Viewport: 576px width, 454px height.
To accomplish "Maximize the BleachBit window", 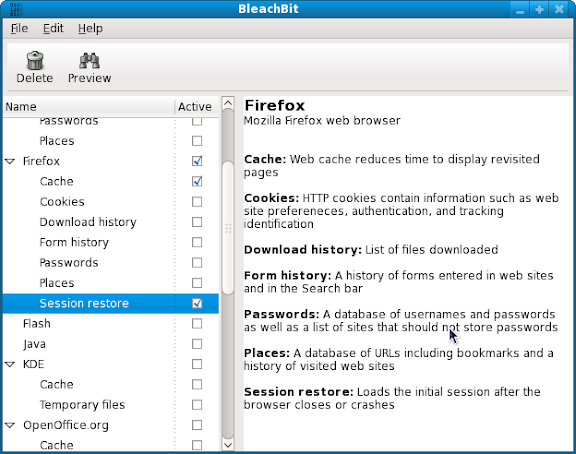I will coord(539,10).
